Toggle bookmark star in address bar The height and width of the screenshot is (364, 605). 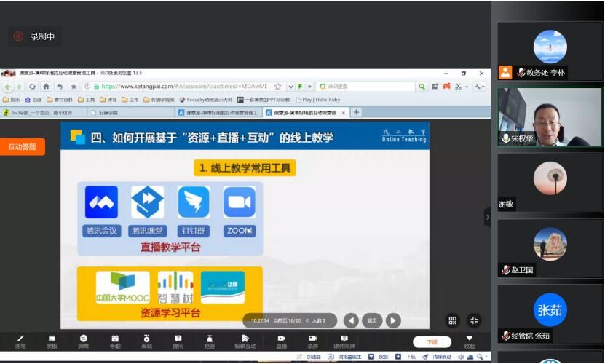pos(277,87)
